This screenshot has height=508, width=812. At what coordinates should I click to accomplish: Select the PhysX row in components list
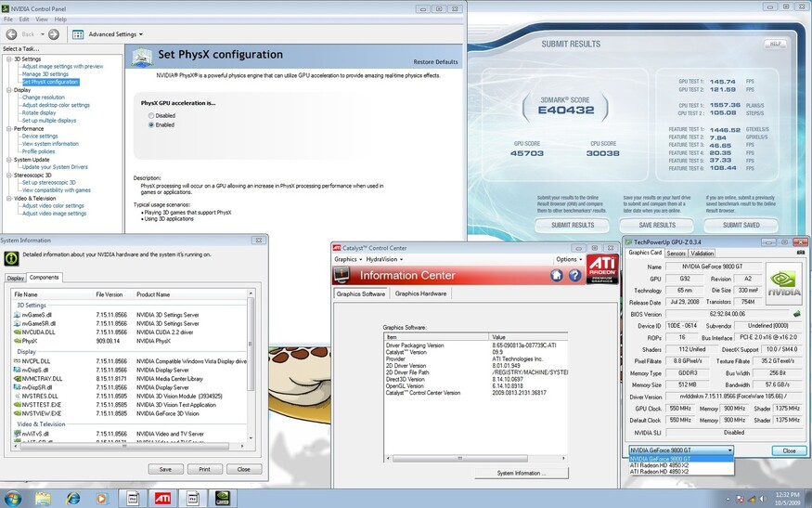(130, 341)
